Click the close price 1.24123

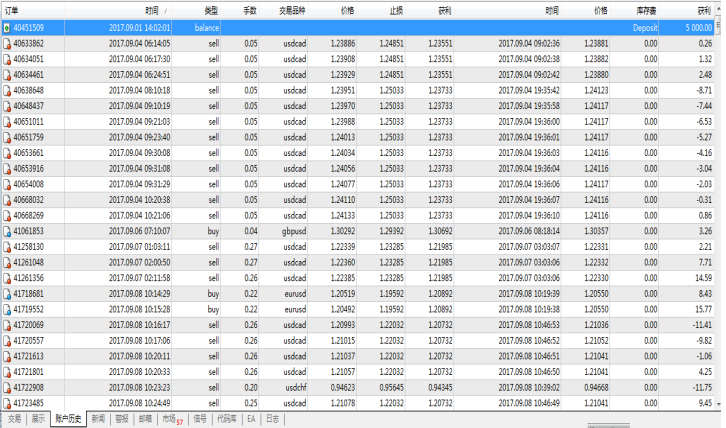596,90
